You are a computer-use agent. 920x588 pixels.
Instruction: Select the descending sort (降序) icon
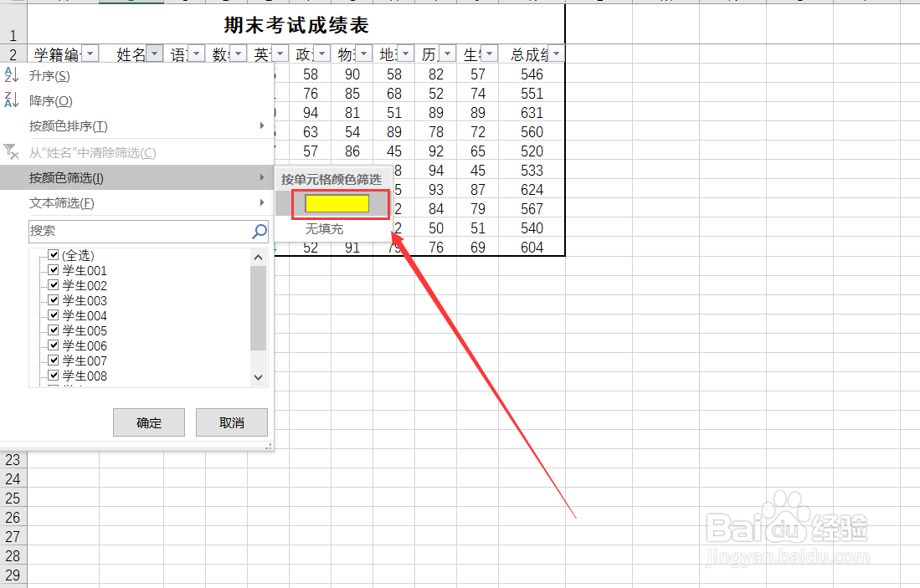(12, 100)
